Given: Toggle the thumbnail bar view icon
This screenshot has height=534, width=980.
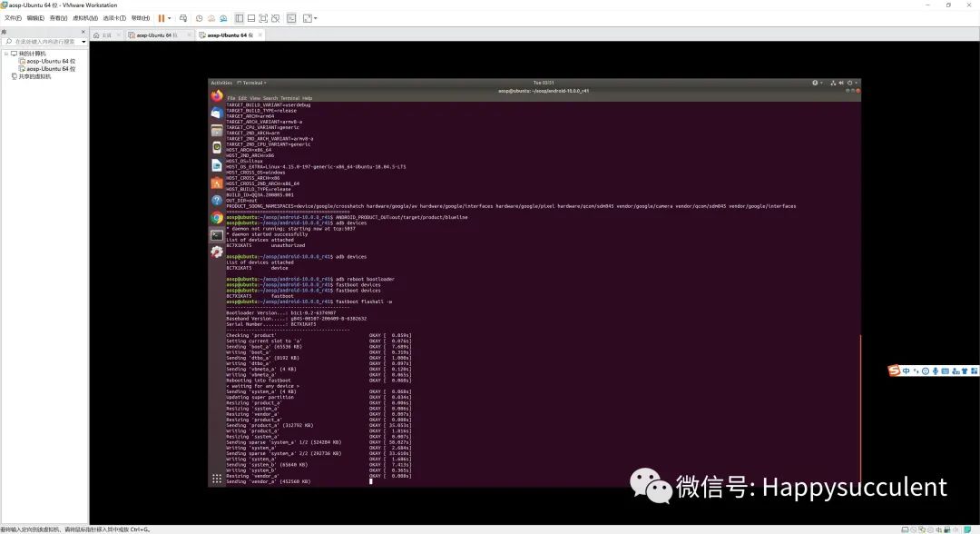Looking at the screenshot, I should 251,18.
